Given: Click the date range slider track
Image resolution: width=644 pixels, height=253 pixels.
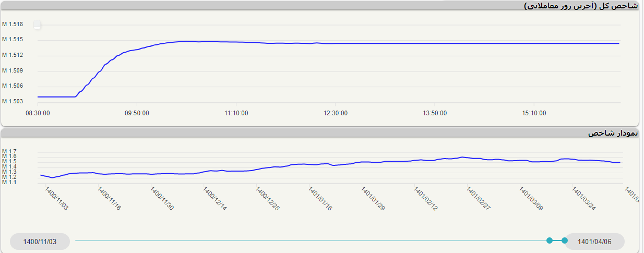Looking at the screenshot, I should point(313,240).
